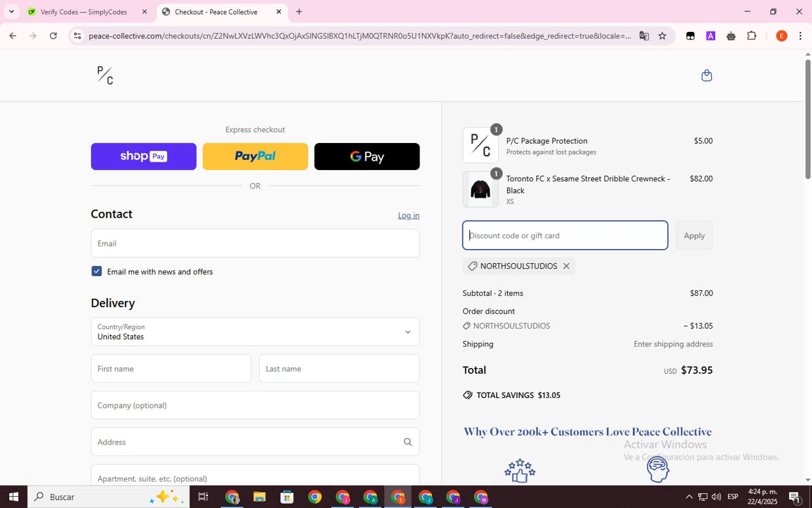Open the tab search dropdown arrow
Image resolution: width=812 pixels, height=508 pixels.
point(11,11)
